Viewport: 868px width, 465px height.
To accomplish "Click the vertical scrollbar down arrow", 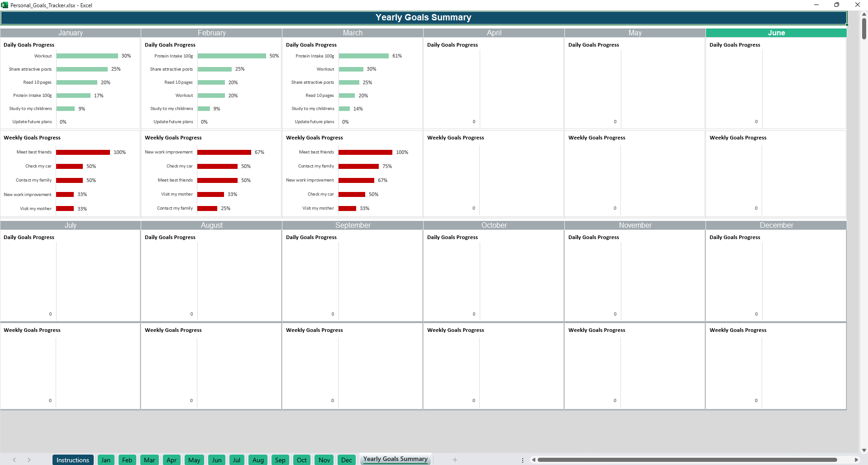I will 864,450.
